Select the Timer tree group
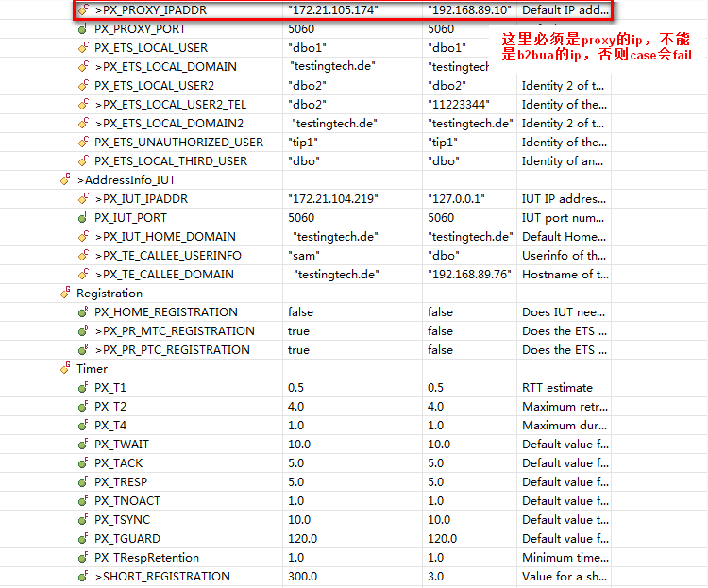 pyautogui.click(x=93, y=369)
